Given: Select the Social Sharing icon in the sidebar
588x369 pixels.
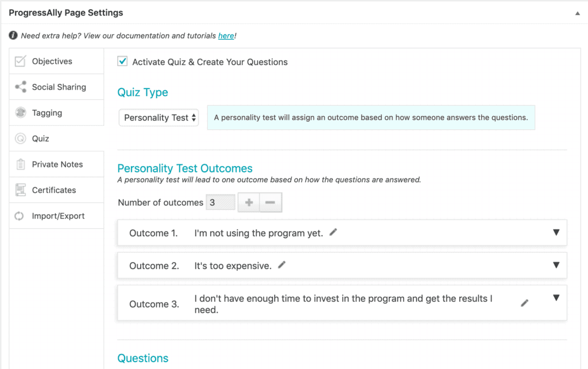Looking at the screenshot, I should pyautogui.click(x=21, y=87).
